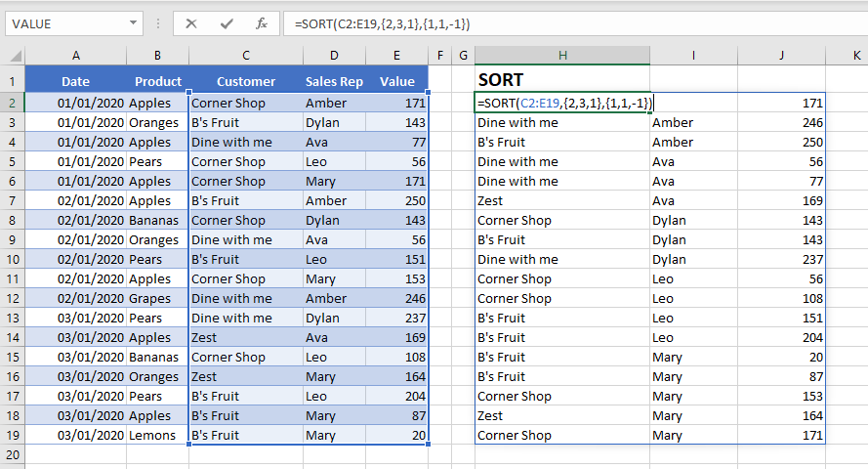Click Zest in sorted column H row 18

tap(562, 416)
